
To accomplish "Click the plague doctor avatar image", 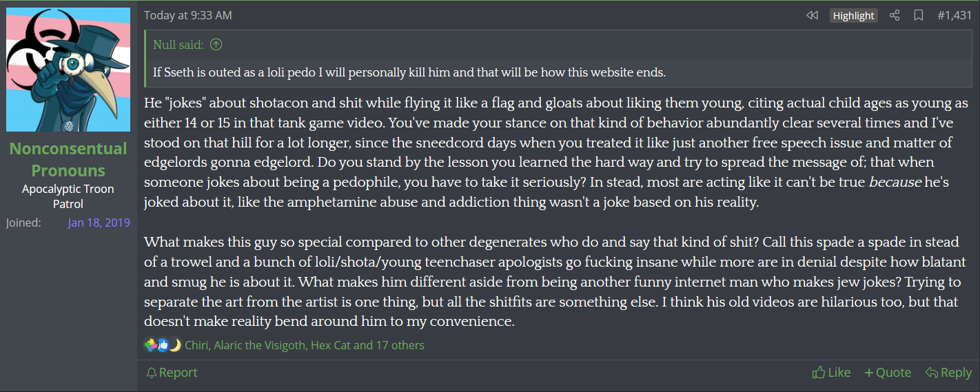I will click(68, 70).
